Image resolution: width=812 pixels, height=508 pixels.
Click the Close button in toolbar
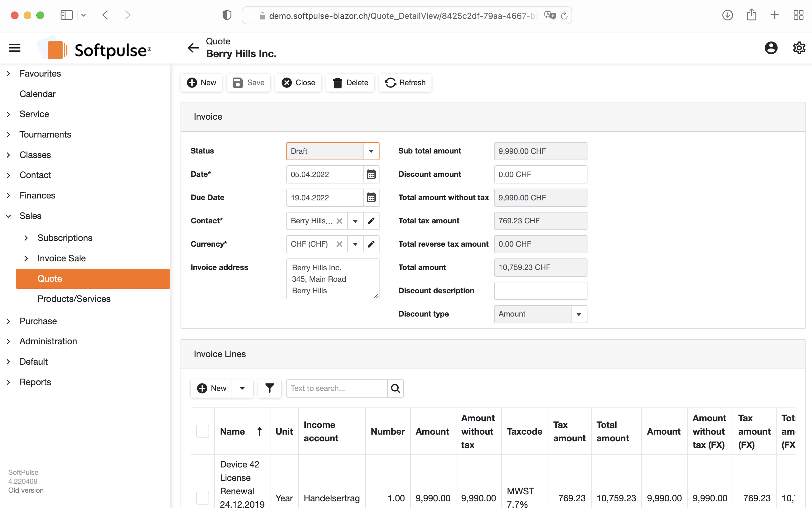298,83
